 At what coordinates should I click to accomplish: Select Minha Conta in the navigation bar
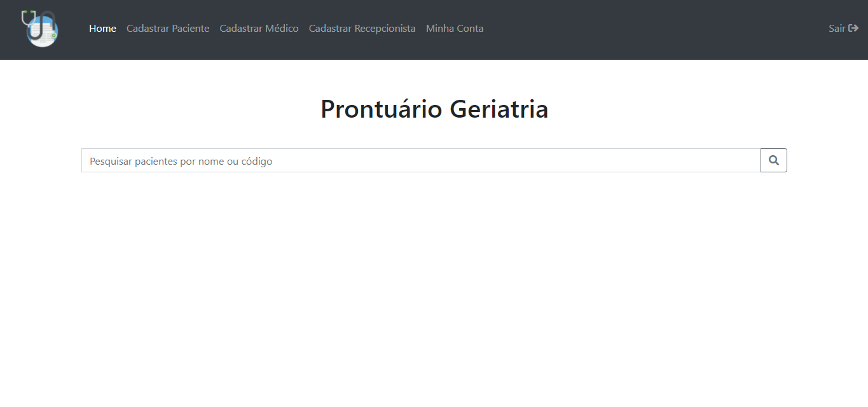tap(455, 28)
